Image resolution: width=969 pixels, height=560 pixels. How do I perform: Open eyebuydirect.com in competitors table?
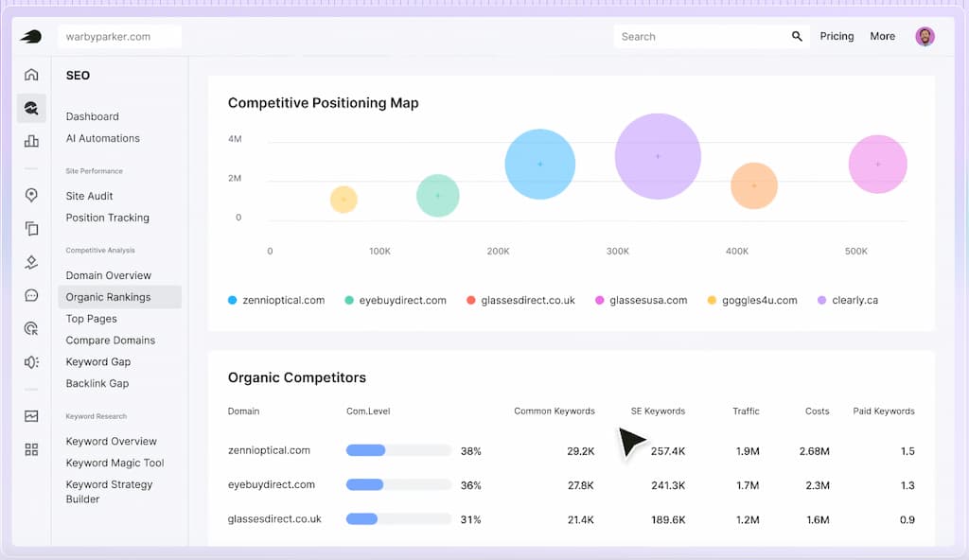(272, 484)
